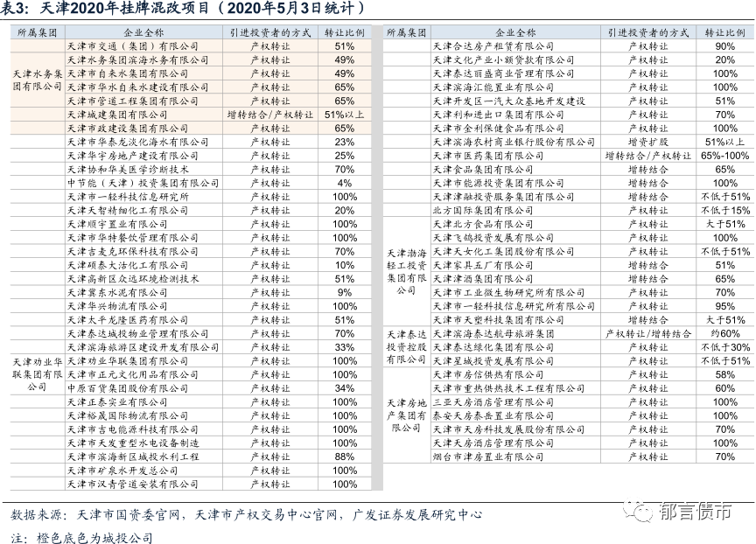Select 天津市房信供热有限公司
The image size is (756, 544).
[x=488, y=375]
